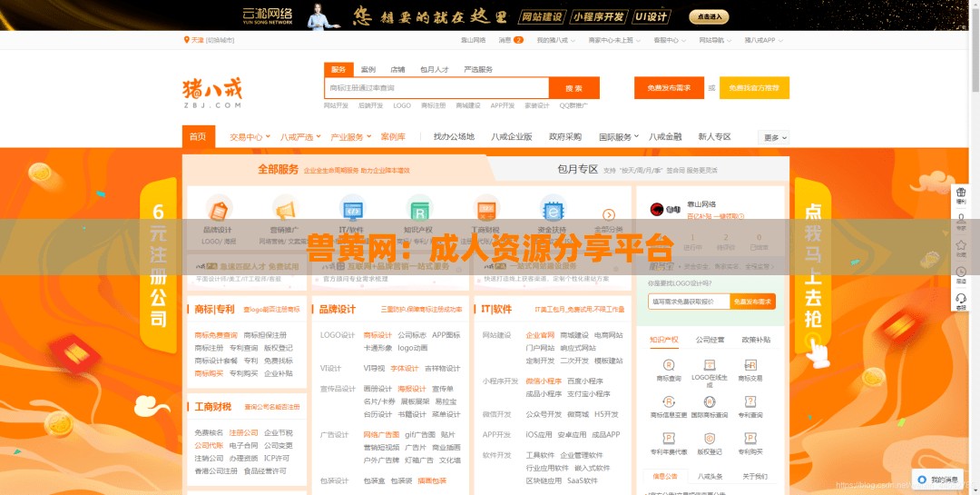Image resolution: width=980 pixels, height=495 pixels.
Task: Click the 猪八戒 ZBJ.COM logo
Action: pos(211,93)
